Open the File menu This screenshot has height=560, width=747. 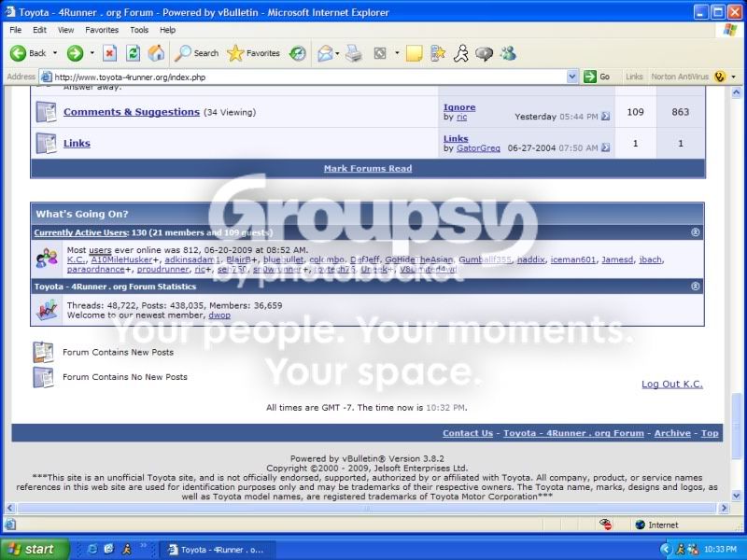16,30
